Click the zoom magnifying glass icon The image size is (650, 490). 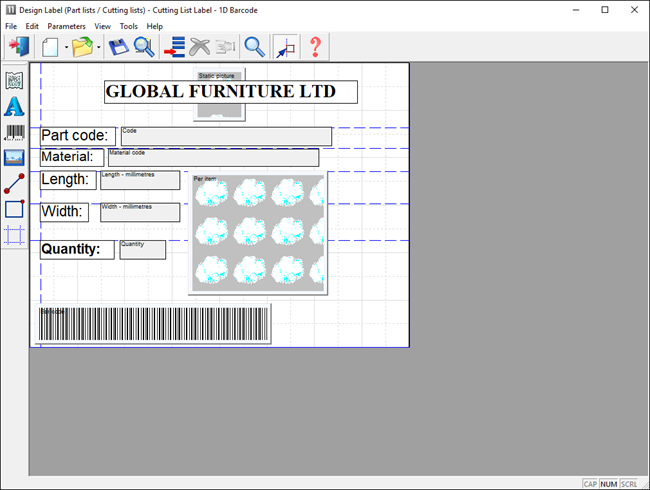tap(255, 47)
